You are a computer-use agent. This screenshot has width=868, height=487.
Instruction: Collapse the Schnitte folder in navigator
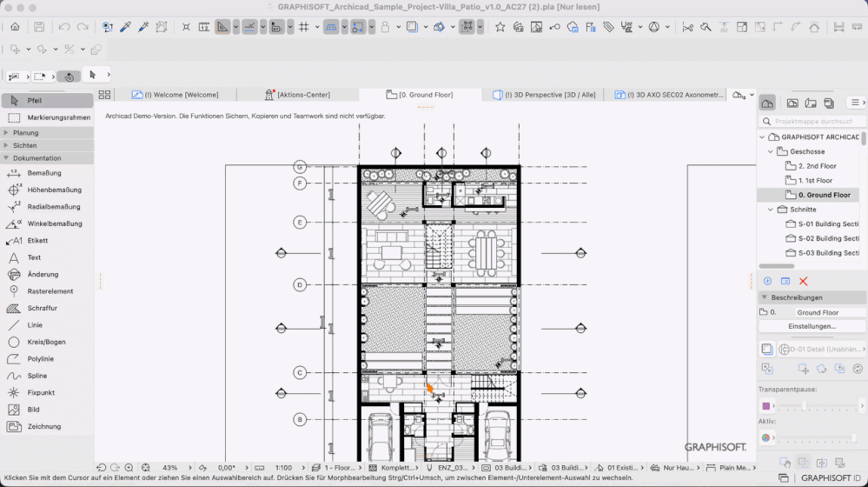tap(771, 210)
